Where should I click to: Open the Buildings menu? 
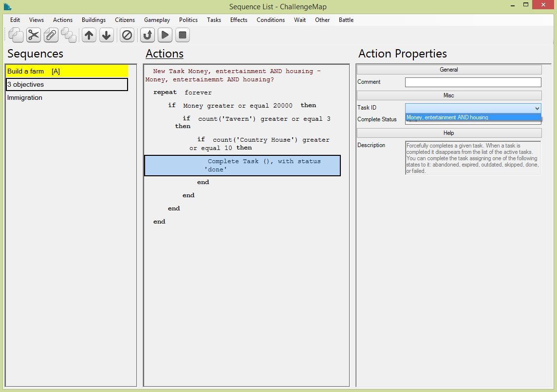pos(93,20)
